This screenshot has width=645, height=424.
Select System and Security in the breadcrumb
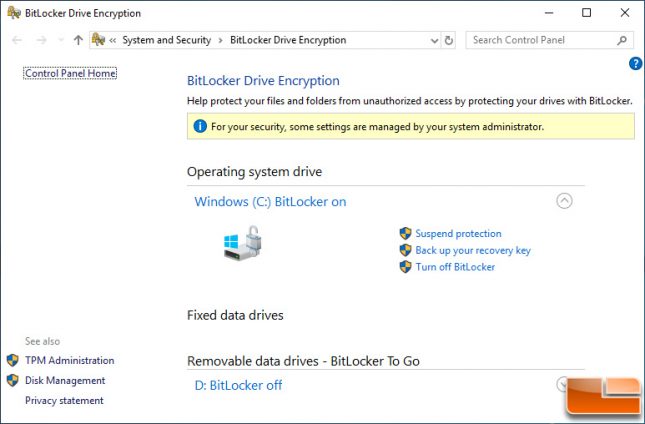167,40
